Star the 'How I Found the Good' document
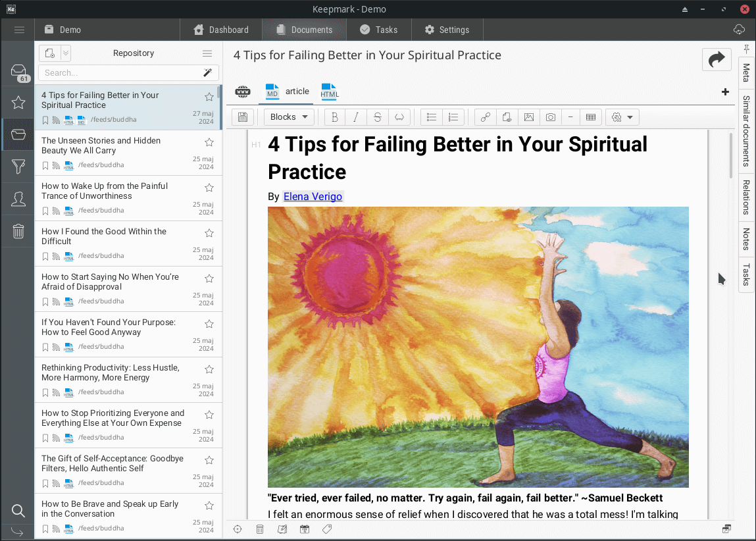 click(x=209, y=233)
